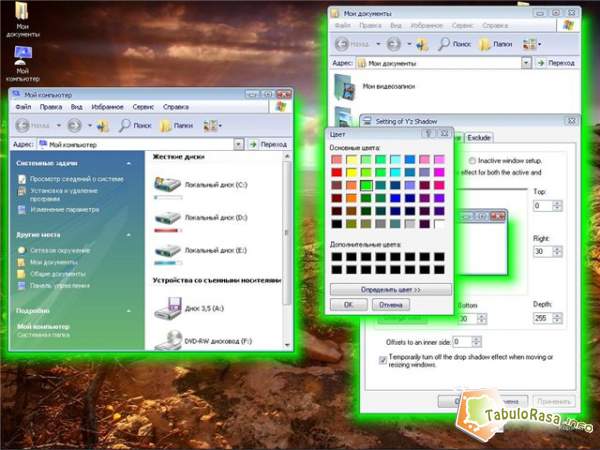The width and height of the screenshot is (600, 450).
Task: Collapse the Подробно section
Action: tap(129, 311)
